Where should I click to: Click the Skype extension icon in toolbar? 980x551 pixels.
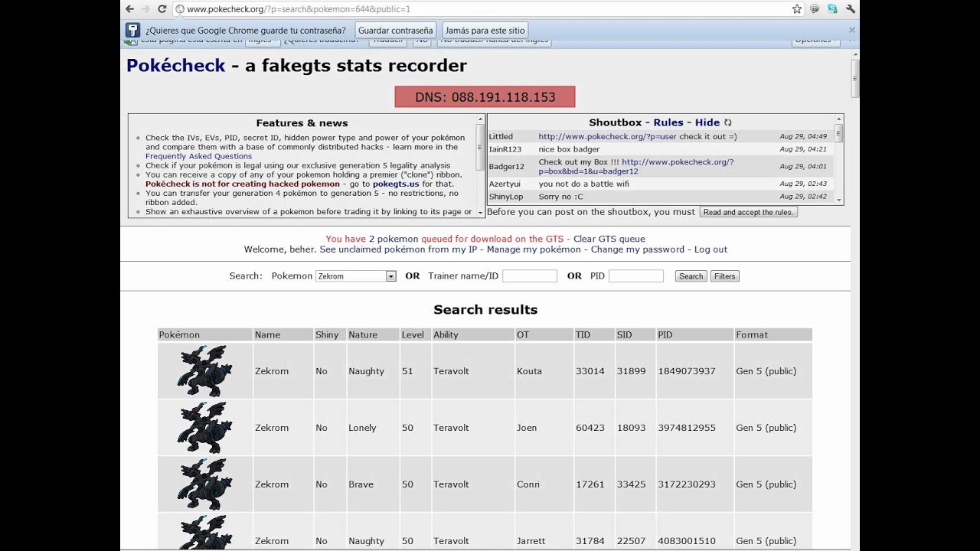(832, 9)
